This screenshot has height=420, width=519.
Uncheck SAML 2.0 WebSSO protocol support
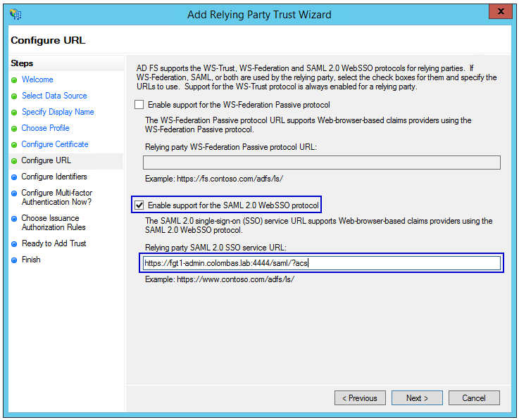point(139,205)
